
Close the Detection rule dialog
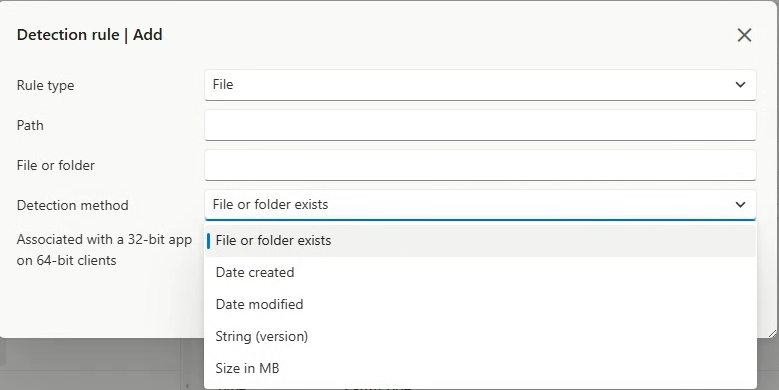pos(744,35)
